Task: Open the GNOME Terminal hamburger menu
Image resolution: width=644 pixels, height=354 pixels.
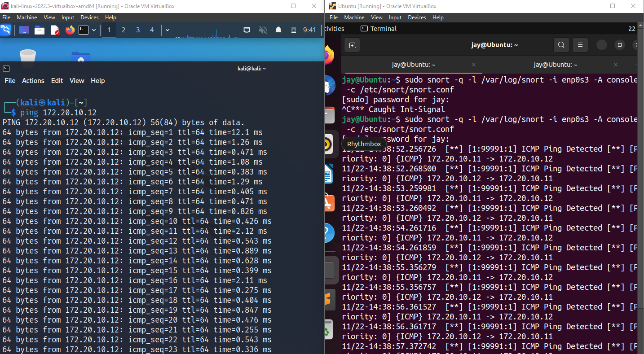Action: click(580, 45)
